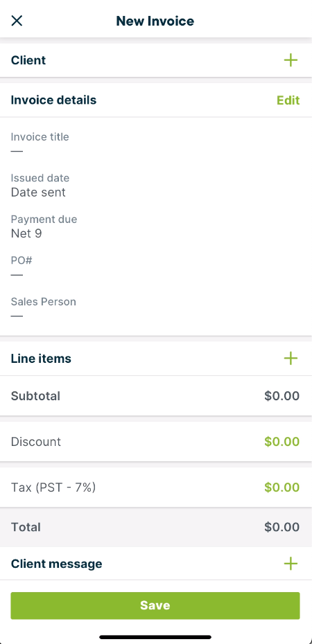This screenshot has width=312, height=644.
Task: Edit the Discount amount $0.00
Action: click(x=282, y=442)
